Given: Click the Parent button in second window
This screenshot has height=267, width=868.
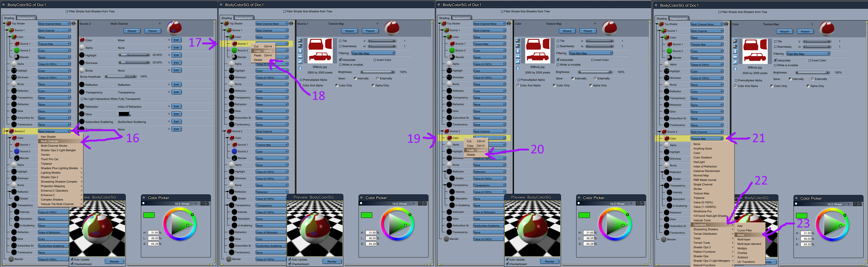Looking at the screenshot, I should [370, 31].
